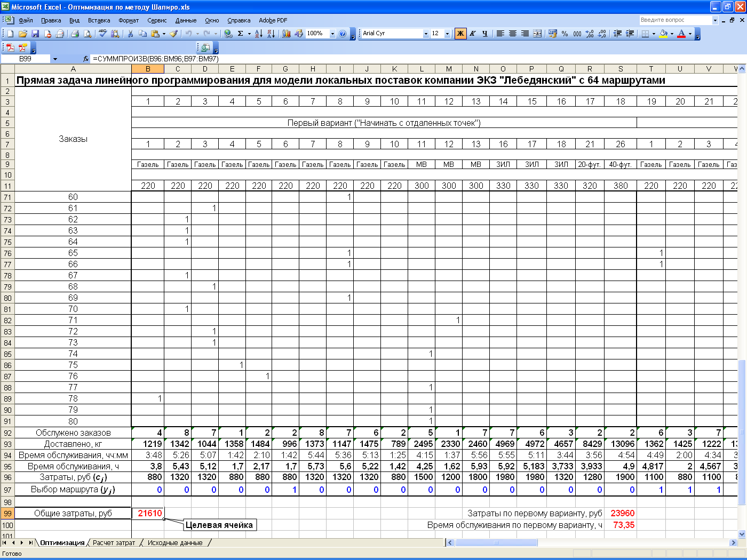Toggle Italic (К) formatting

pyautogui.click(x=473, y=34)
